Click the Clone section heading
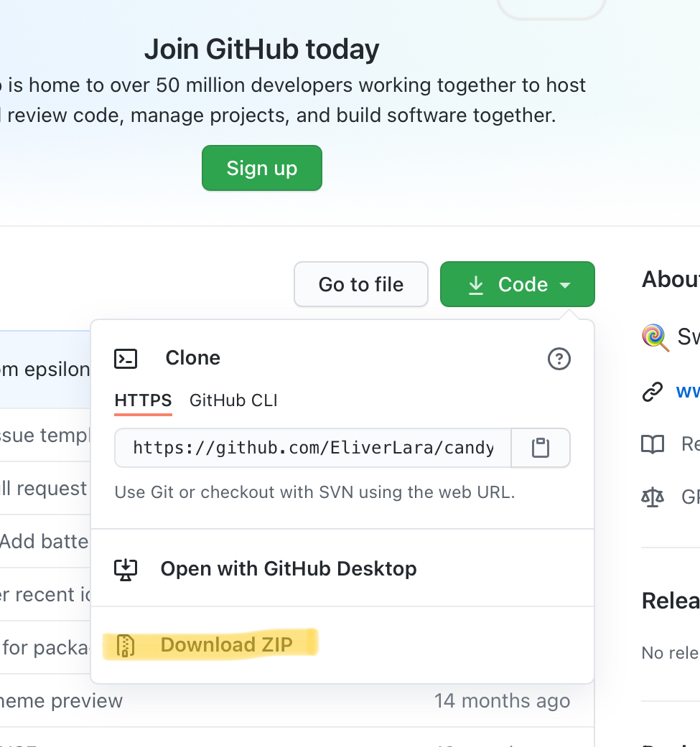This screenshot has height=747, width=700. [192, 358]
